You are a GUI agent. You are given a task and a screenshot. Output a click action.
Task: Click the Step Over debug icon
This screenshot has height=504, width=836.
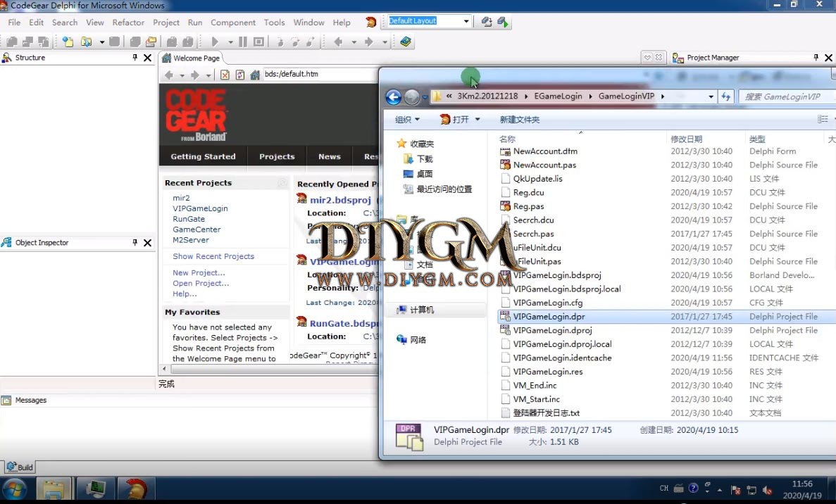pos(295,42)
